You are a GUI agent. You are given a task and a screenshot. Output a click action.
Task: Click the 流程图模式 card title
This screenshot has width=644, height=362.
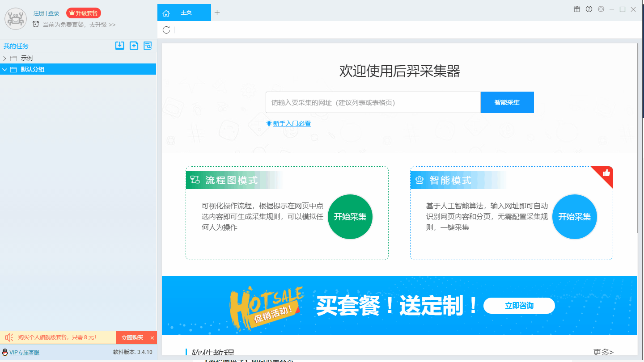click(x=232, y=180)
